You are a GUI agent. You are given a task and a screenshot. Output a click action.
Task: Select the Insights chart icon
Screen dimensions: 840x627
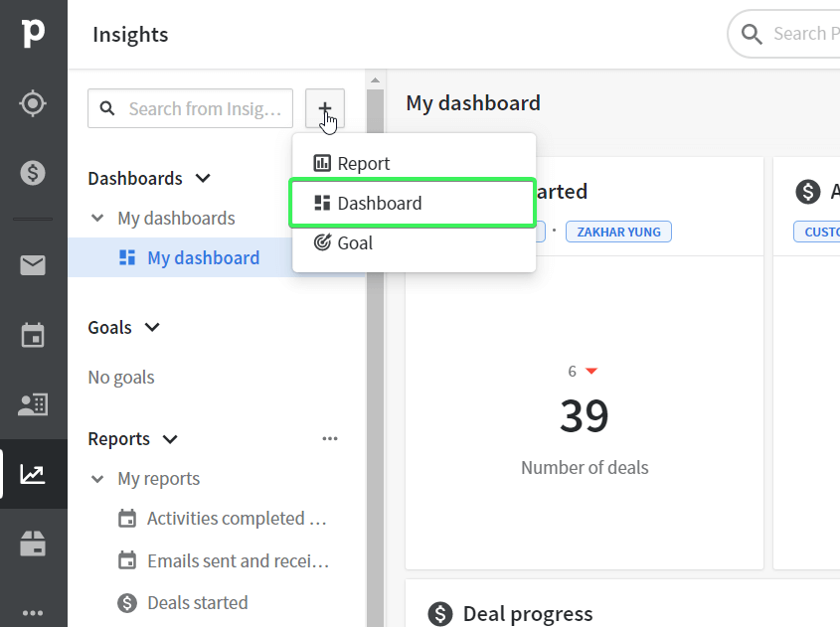[x=33, y=474]
